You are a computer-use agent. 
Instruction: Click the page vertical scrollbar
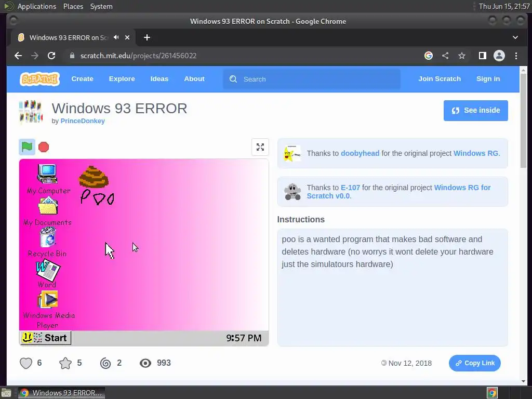click(x=523, y=121)
